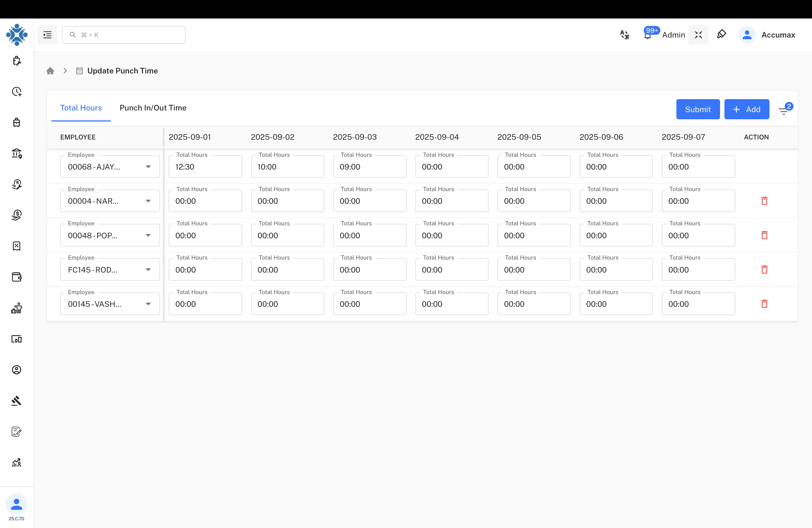Click the hand-with-coin payments sidebar icon
This screenshot has height=528, width=812.
[17, 215]
